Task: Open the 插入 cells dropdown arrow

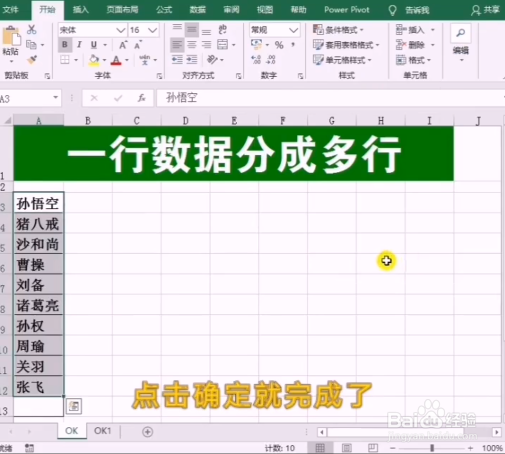Action: pyautogui.click(x=433, y=30)
